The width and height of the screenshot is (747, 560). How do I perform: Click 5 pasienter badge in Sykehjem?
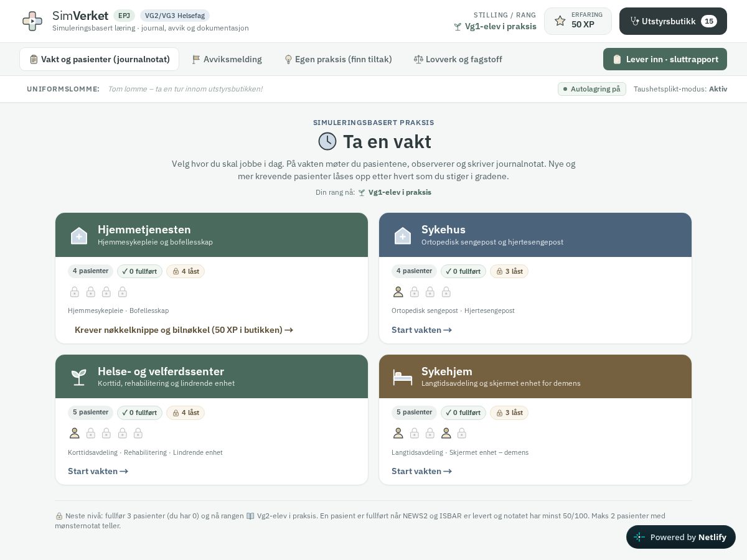click(414, 413)
